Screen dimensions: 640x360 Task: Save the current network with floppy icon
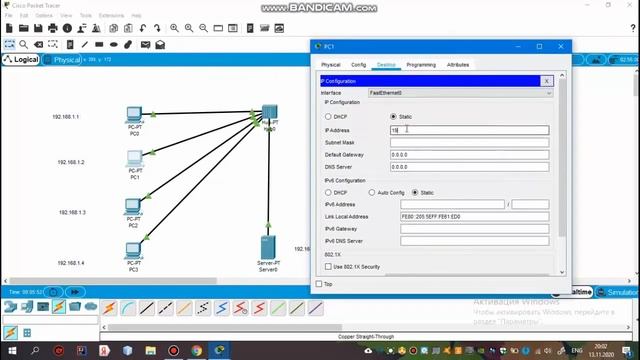38,28
